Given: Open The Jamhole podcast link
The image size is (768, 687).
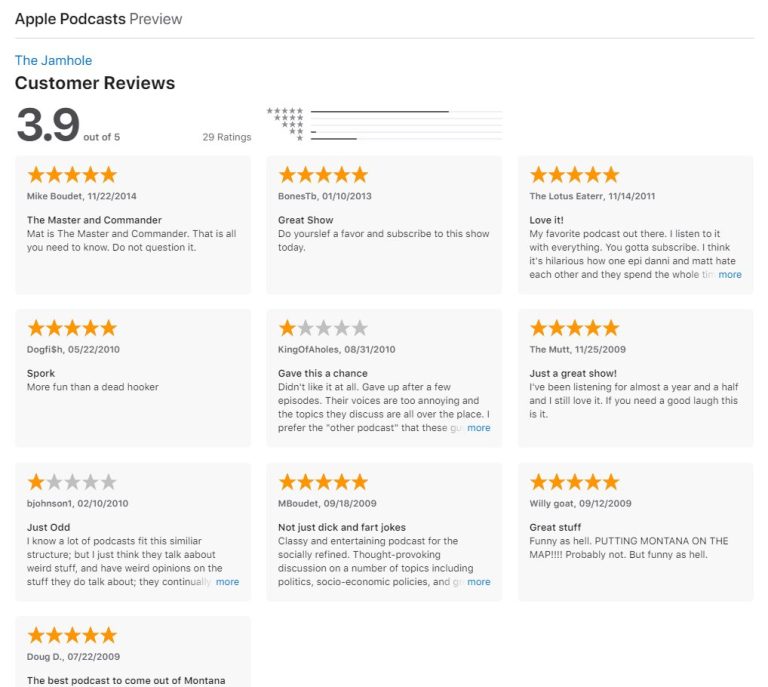Looking at the screenshot, I should pyautogui.click(x=53, y=60).
